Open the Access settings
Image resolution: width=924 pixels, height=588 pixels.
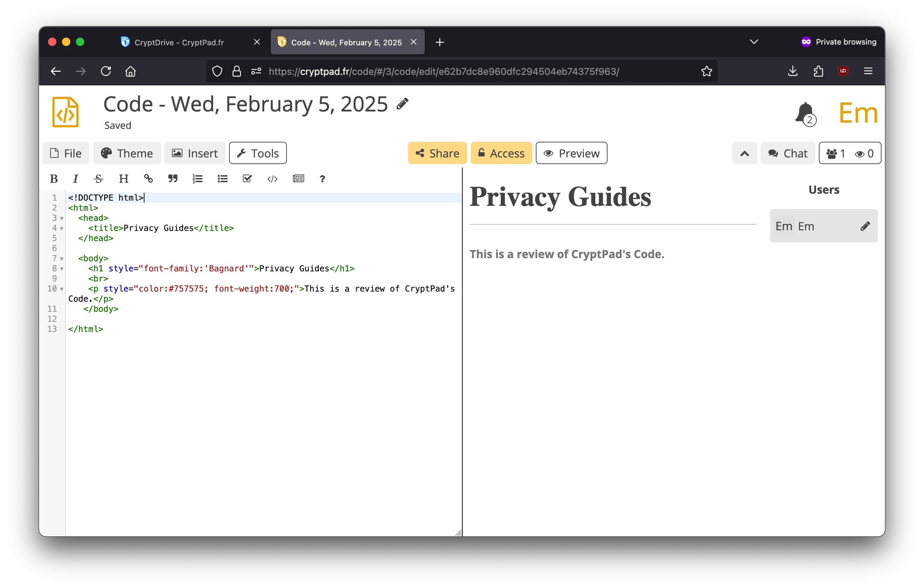click(x=501, y=153)
